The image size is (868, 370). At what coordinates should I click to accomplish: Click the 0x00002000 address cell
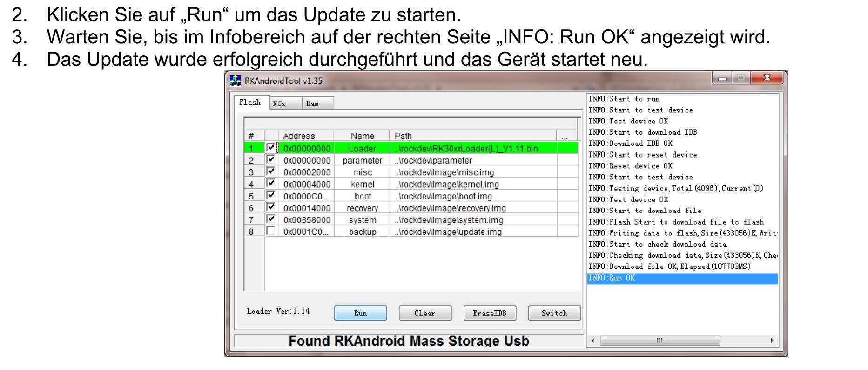click(307, 172)
